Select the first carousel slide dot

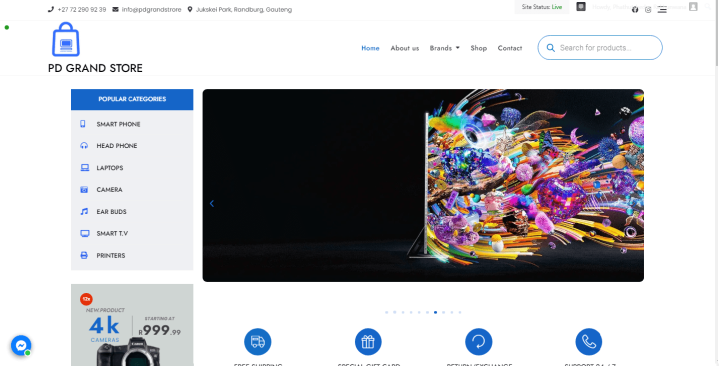(x=387, y=312)
